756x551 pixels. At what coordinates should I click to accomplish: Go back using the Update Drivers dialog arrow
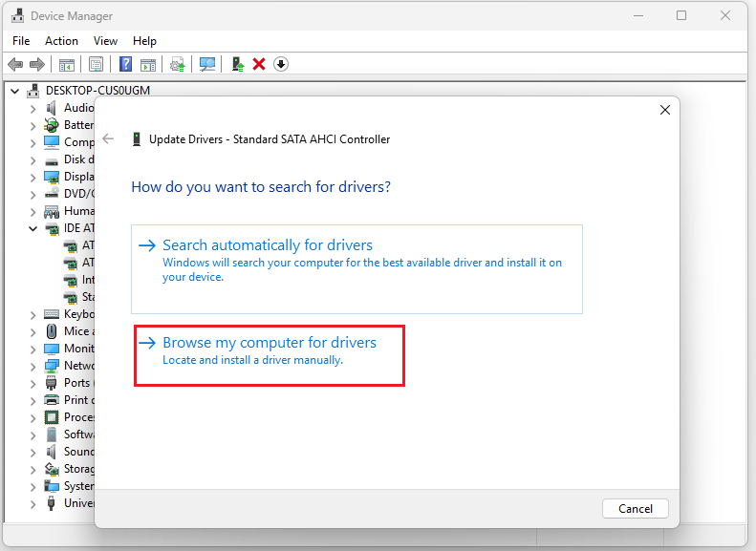tap(108, 139)
